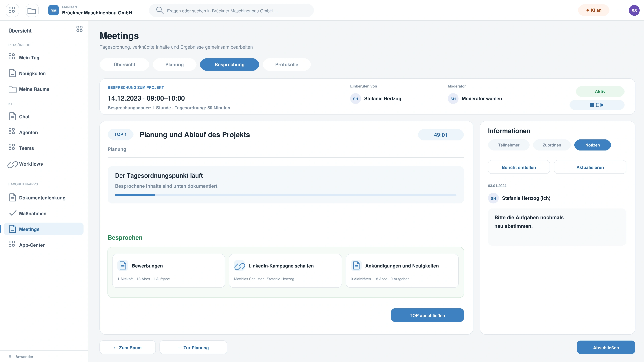Click the BM mandant badge
The height and width of the screenshot is (362, 644).
[x=53, y=11]
